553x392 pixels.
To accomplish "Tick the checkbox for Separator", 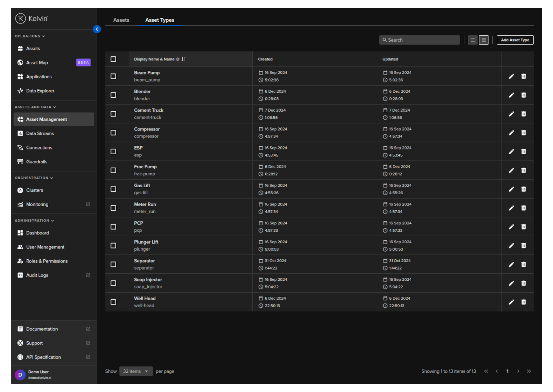I will pyautogui.click(x=113, y=265).
